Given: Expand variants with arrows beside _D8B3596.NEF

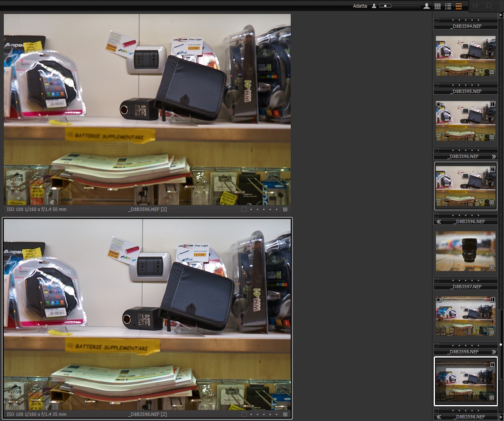Looking at the screenshot, I should (493, 156).
